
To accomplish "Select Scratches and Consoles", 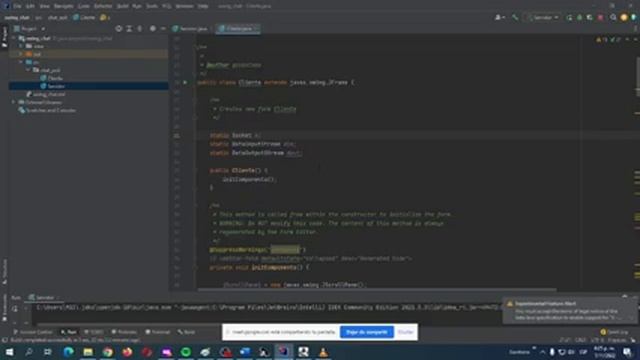I will coord(47,110).
